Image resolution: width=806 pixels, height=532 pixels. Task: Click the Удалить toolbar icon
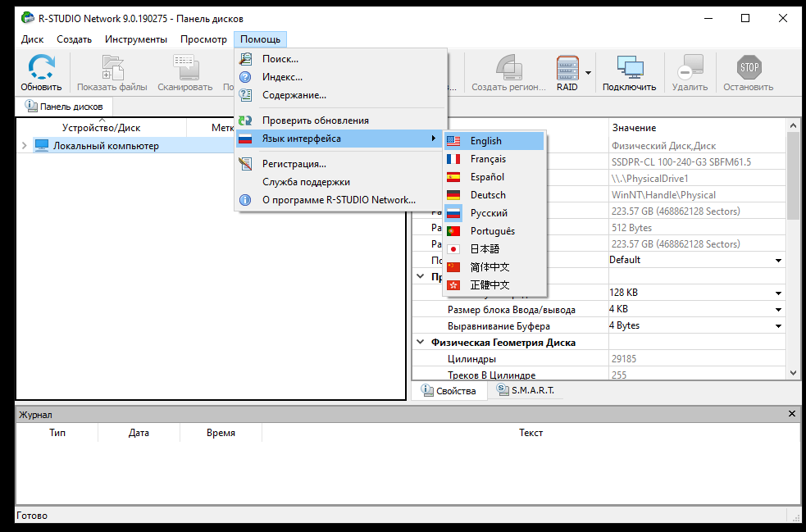click(690, 72)
